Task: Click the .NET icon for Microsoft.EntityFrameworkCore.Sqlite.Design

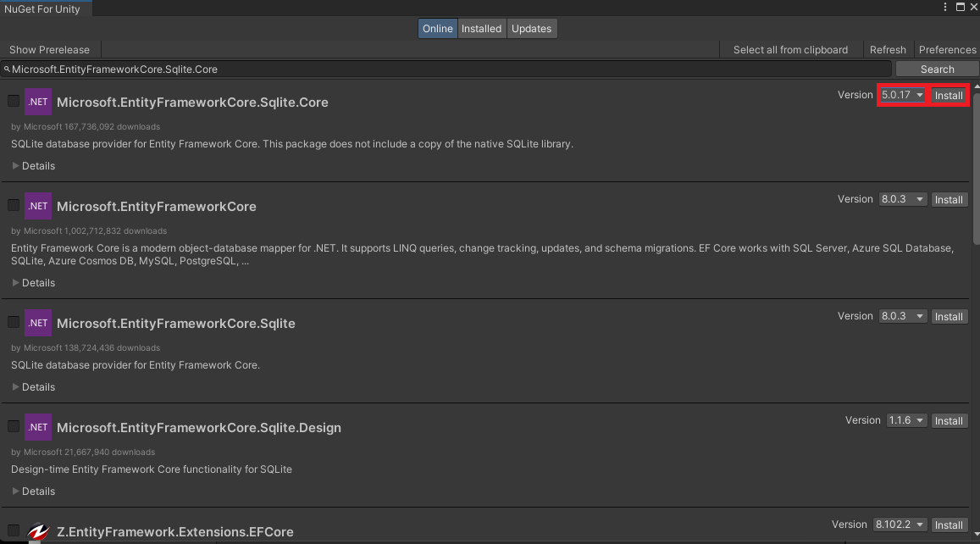Action: tap(38, 428)
